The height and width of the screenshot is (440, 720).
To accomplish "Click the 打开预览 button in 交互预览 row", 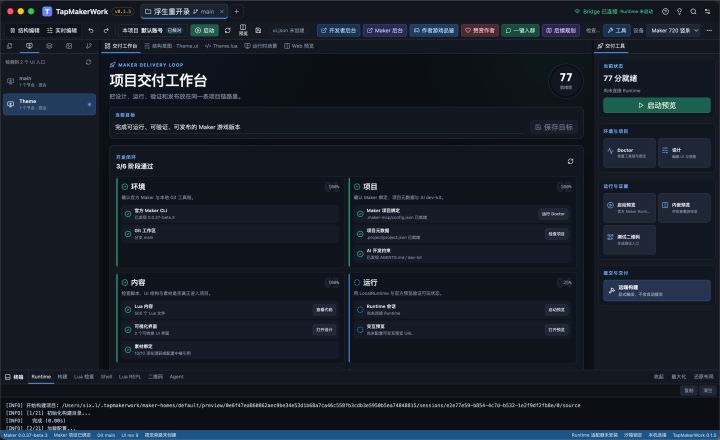I will coord(557,330).
